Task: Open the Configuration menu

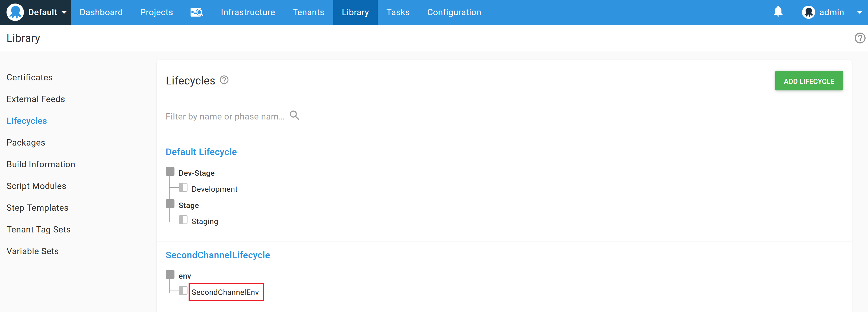Action: pos(454,12)
